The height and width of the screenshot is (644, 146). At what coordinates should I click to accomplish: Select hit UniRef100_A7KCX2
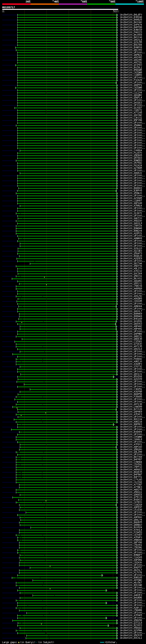[131, 271]
